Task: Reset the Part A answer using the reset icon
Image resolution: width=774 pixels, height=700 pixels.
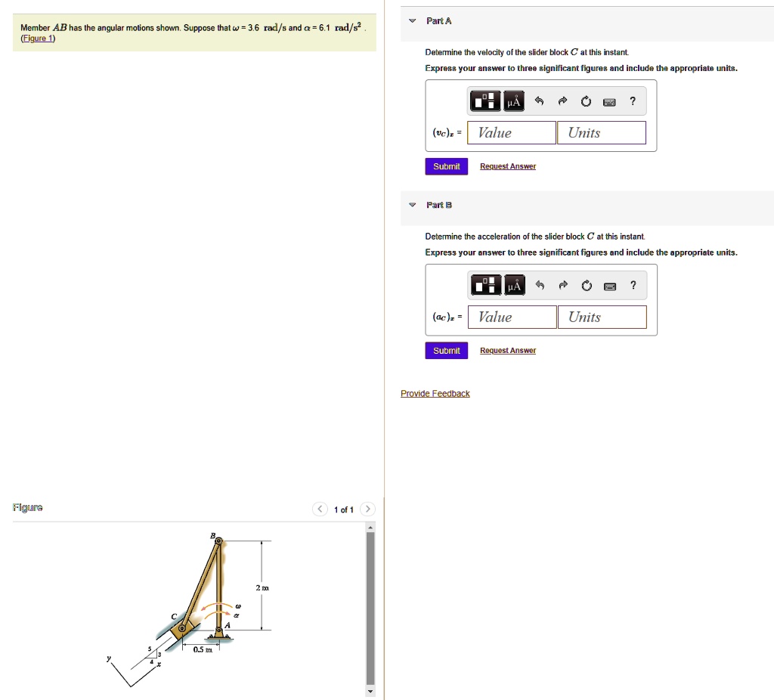Action: 586,101
